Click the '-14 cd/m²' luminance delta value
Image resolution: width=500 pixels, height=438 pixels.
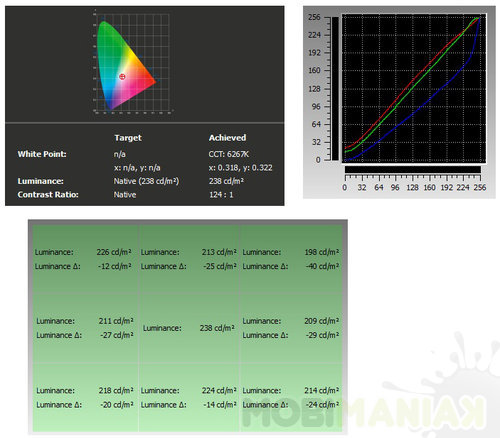(220, 405)
